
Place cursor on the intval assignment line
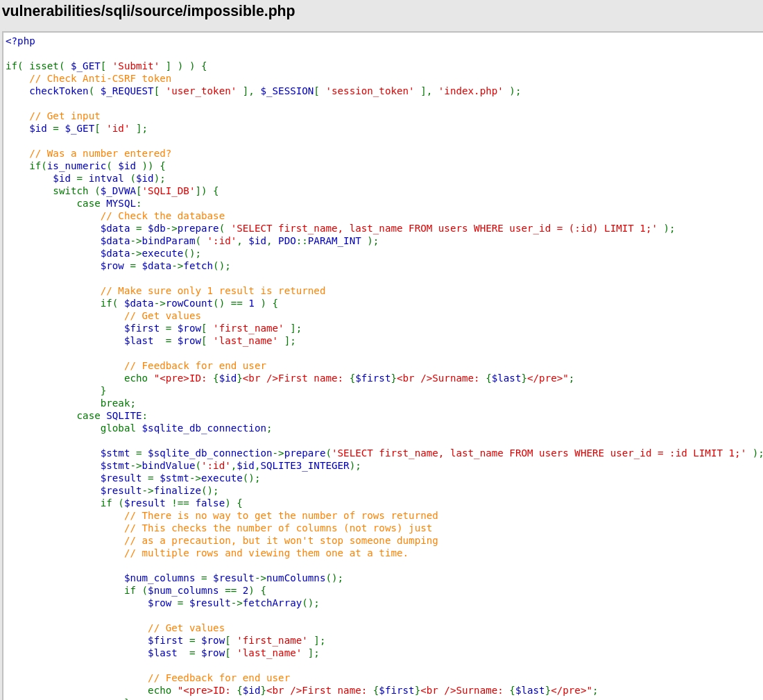click(109, 178)
